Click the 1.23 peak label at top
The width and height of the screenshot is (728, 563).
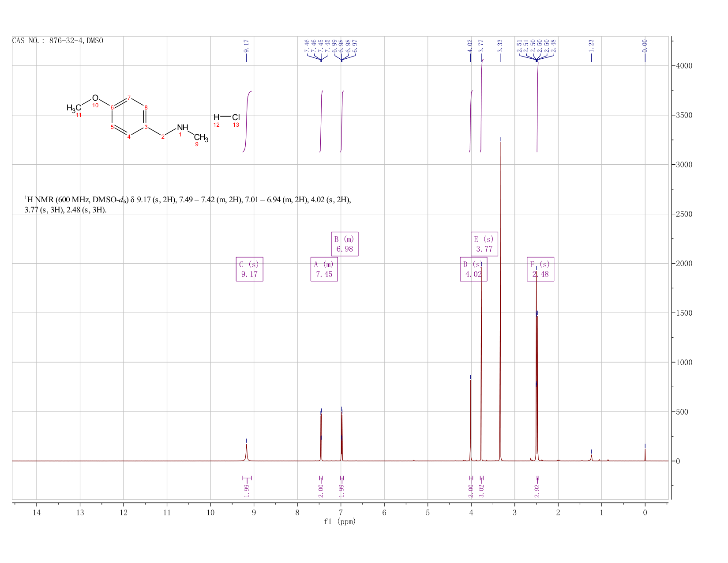coord(591,45)
